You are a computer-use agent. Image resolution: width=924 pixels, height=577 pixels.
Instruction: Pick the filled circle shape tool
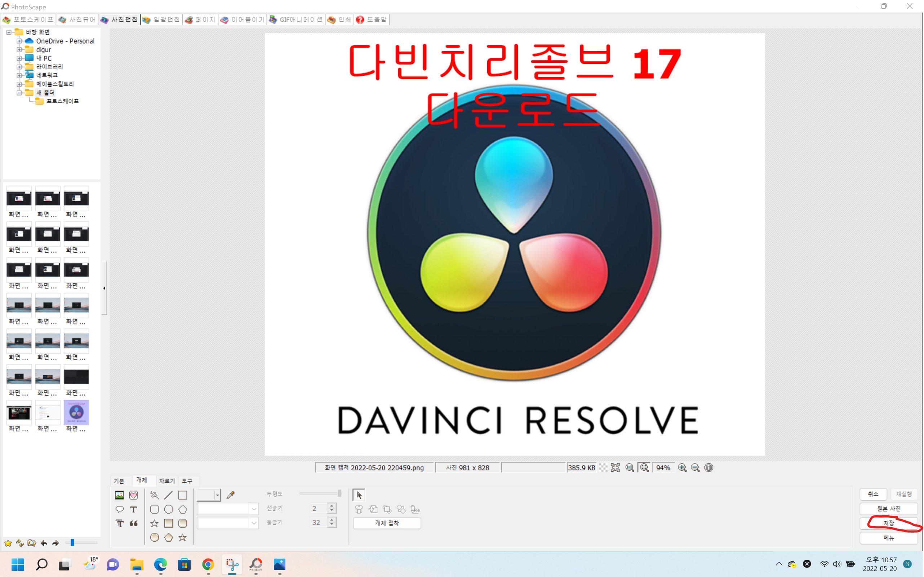tap(155, 537)
